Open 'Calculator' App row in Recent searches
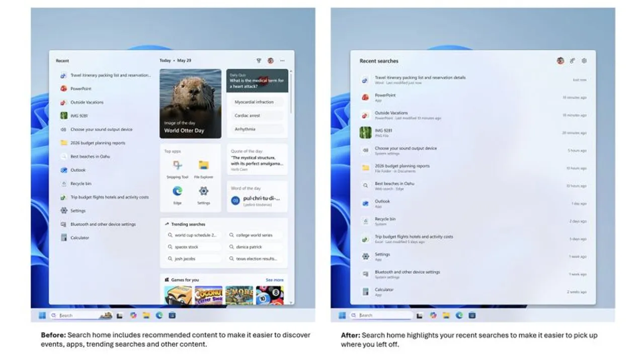The width and height of the screenshot is (644, 362). point(473,292)
